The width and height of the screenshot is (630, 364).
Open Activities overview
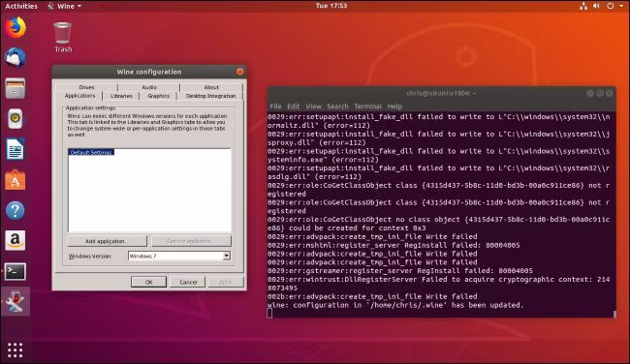(21, 6)
